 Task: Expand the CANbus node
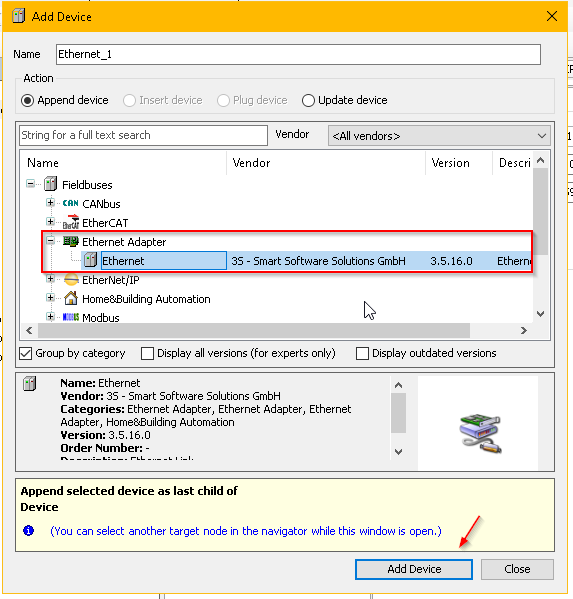coord(50,202)
